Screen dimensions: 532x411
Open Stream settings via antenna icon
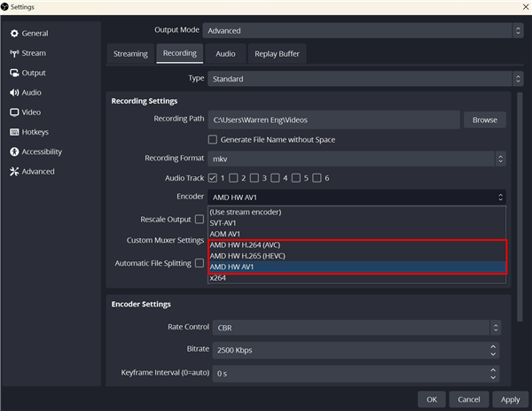point(14,53)
